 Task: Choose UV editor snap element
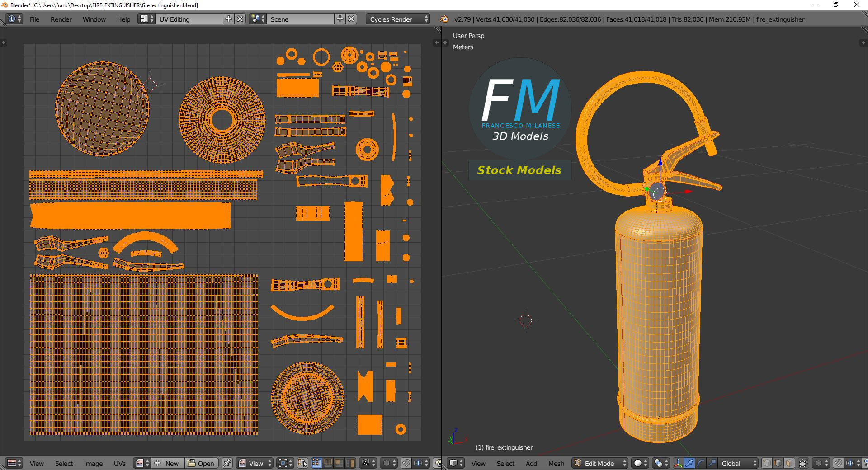pos(421,463)
